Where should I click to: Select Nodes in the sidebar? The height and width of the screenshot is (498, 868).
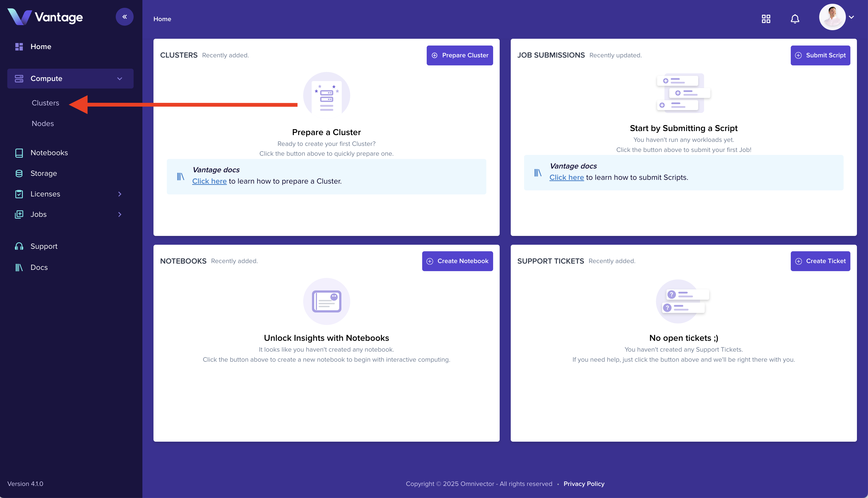coord(43,123)
